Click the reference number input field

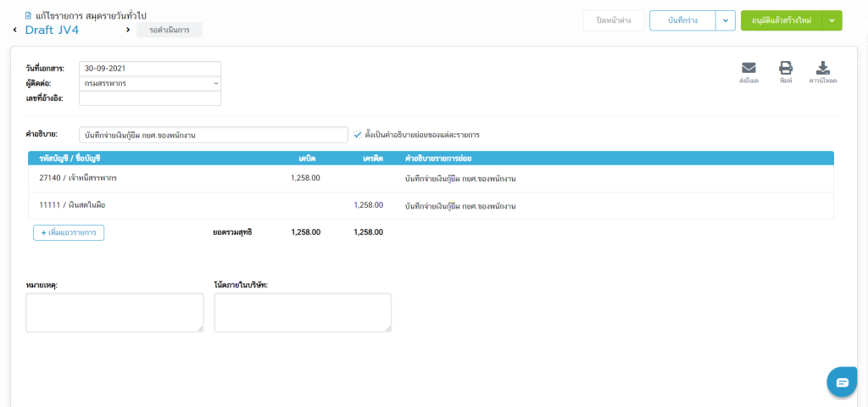(x=150, y=98)
